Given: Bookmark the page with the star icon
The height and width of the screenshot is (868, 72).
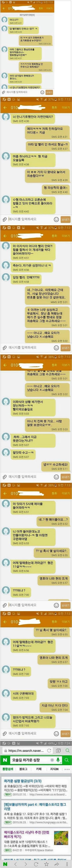Looking at the screenshot, I should pos(46,864).
